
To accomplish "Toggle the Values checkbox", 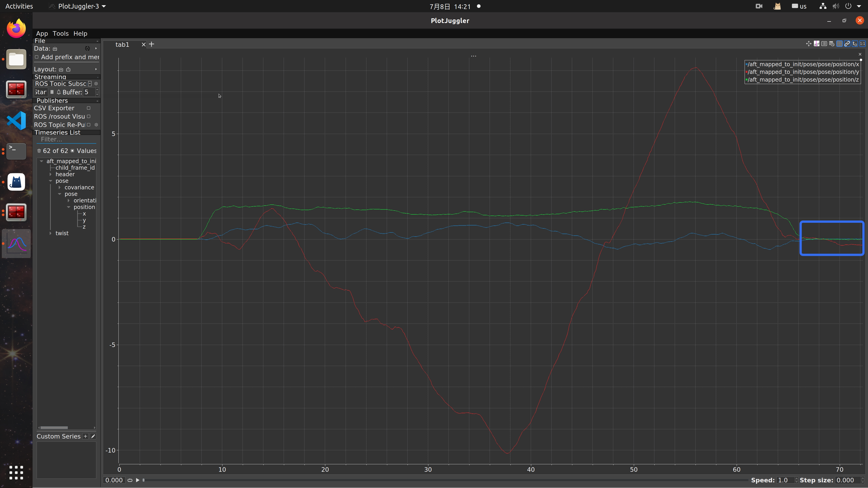I will pos(72,151).
